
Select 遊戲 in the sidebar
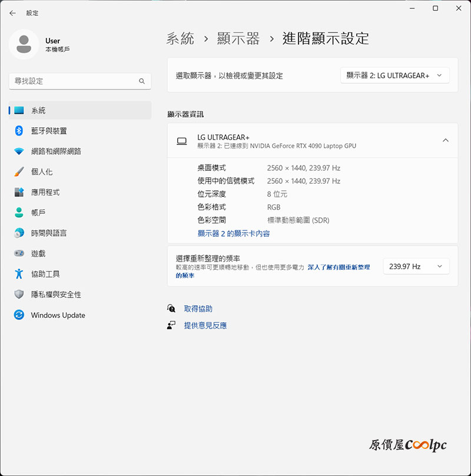[x=80, y=253]
